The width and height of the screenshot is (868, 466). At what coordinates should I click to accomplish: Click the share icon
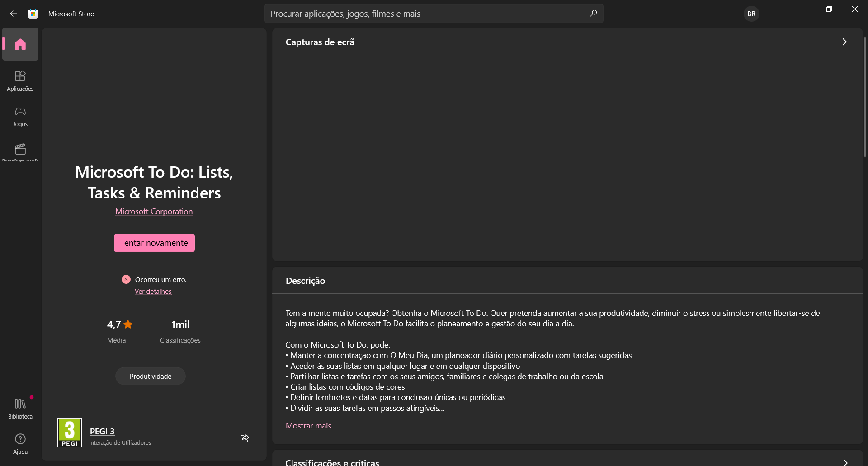(x=245, y=438)
